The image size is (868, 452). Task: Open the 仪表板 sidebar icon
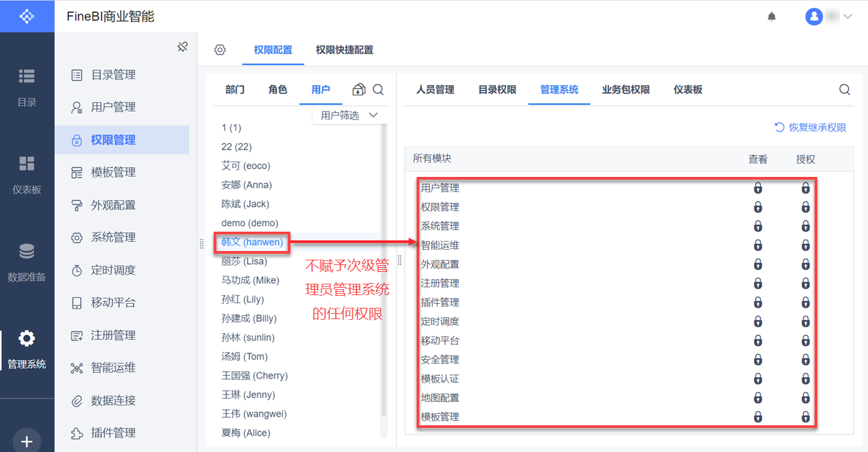[x=27, y=164]
